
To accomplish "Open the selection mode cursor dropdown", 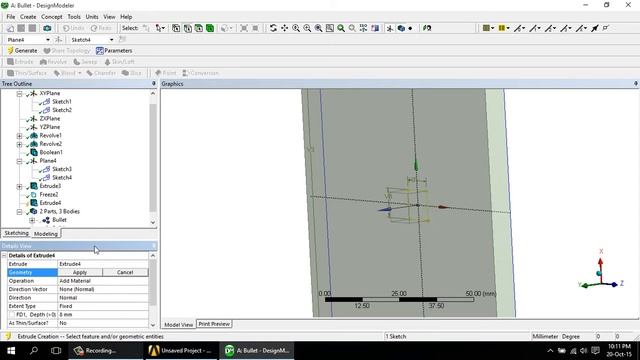I will coord(160,28).
